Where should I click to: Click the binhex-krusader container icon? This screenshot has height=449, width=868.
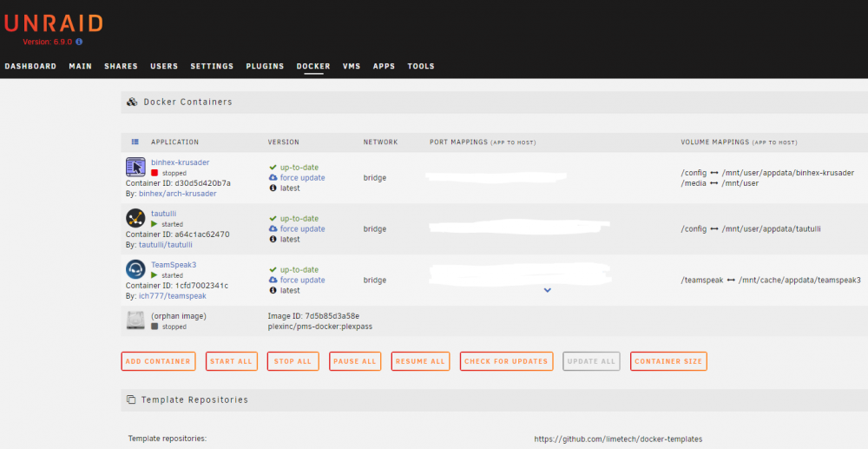(135, 167)
